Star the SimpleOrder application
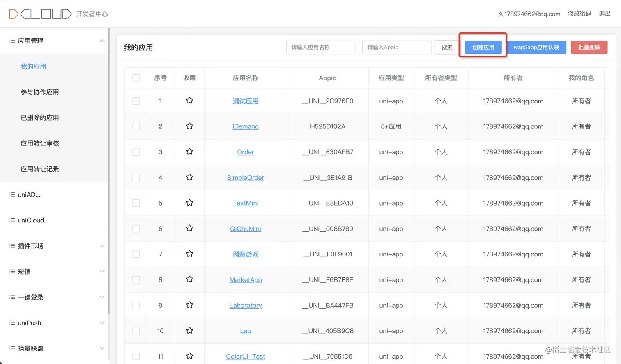This screenshot has height=364, width=621. [189, 177]
